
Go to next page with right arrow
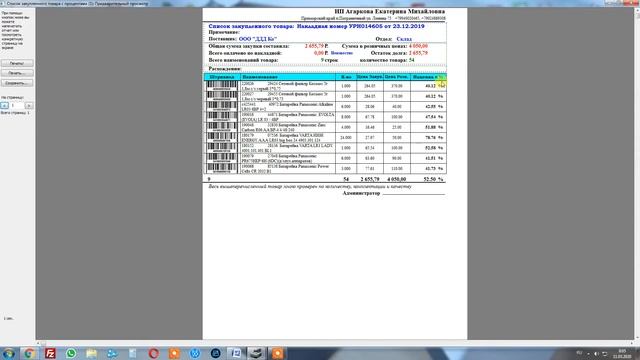coord(29,105)
